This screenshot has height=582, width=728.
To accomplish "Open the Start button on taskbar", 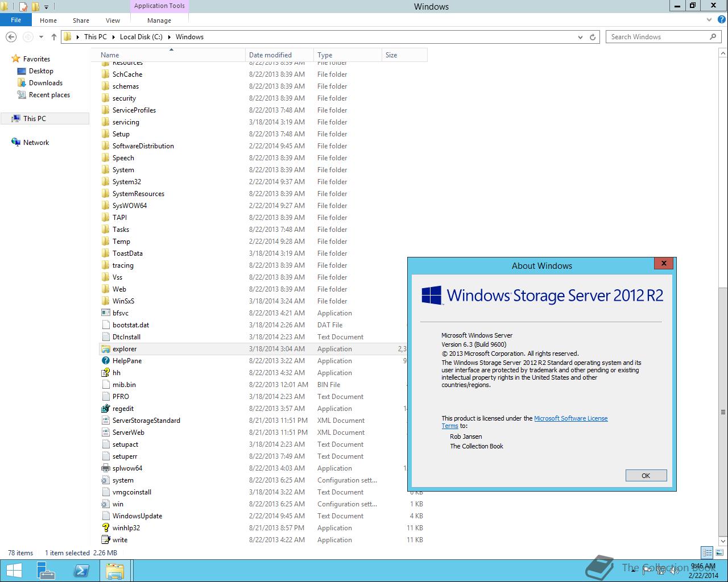I will click(14, 571).
